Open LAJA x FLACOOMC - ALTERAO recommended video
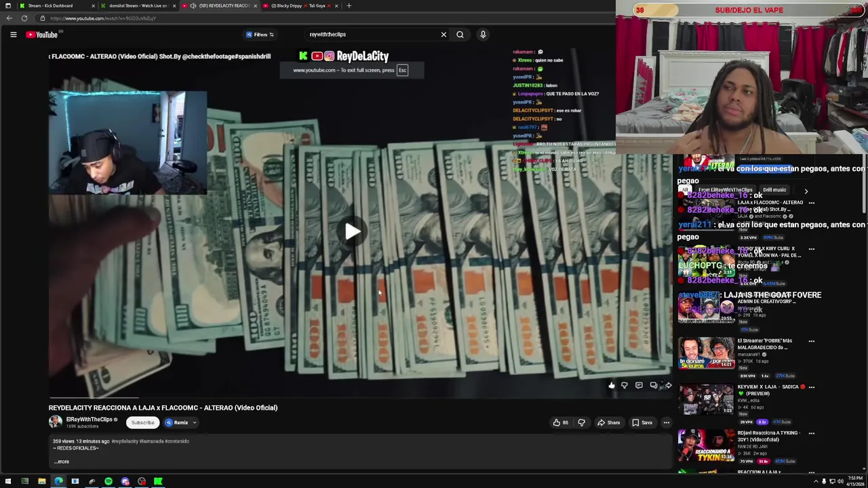The width and height of the screenshot is (868, 488). [x=770, y=205]
